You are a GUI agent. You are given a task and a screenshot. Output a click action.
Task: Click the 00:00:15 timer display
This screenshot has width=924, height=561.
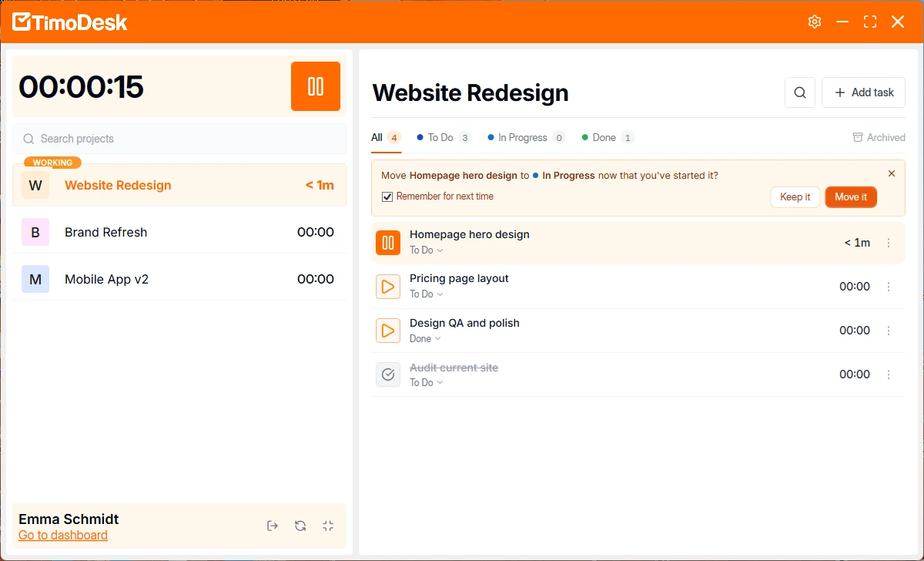coord(81,86)
